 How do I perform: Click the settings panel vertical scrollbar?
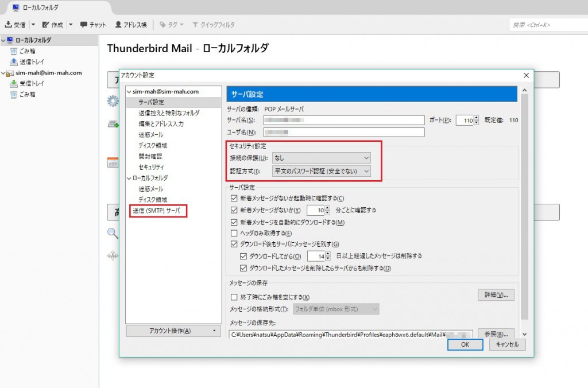coord(524,207)
